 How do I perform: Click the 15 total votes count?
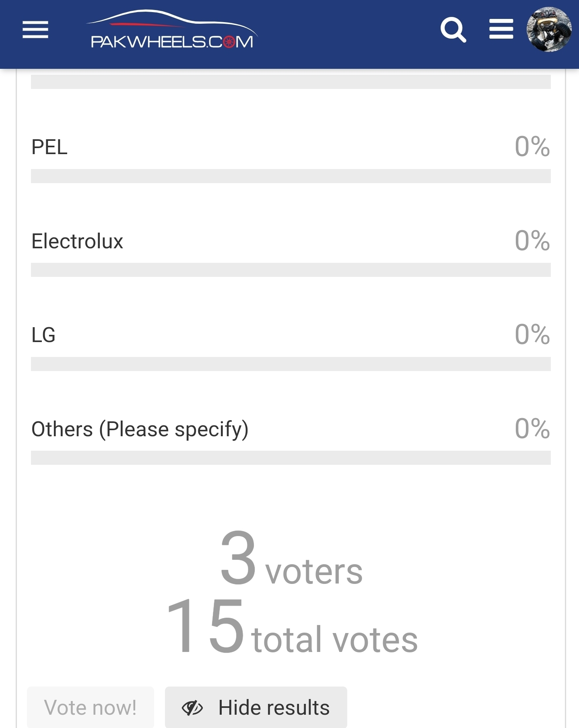tap(291, 626)
